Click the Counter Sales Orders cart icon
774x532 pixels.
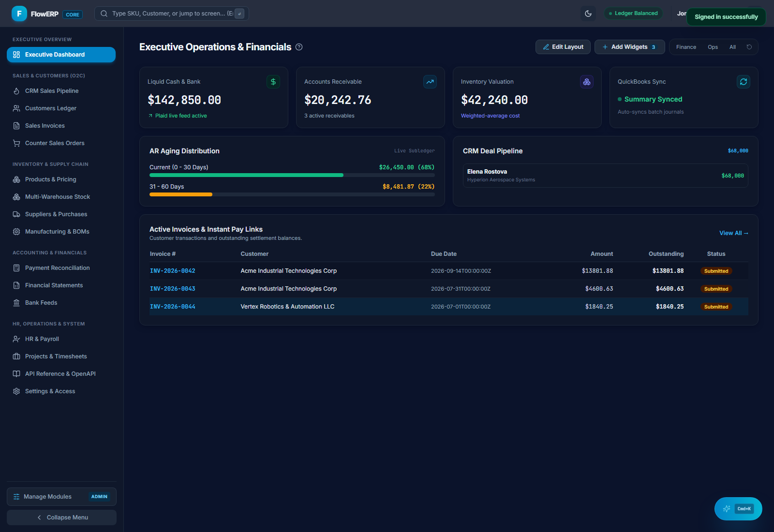(x=16, y=143)
